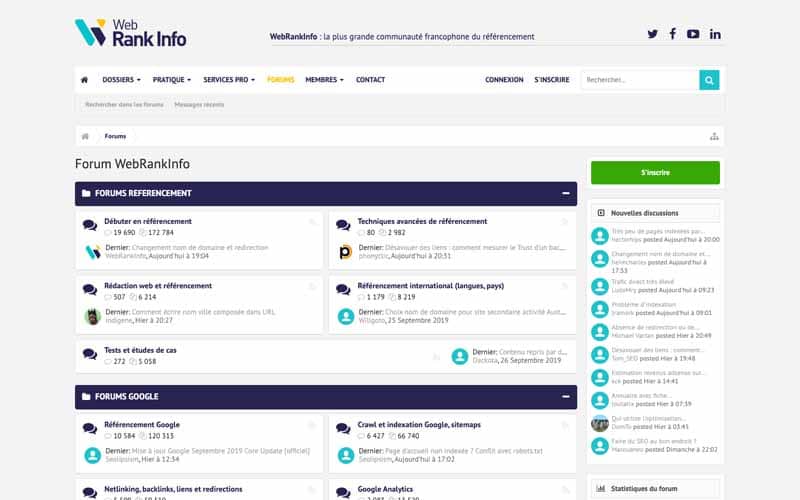Click the phonyctic avatar with P logo
The height and width of the screenshot is (500, 800).
[x=345, y=252]
